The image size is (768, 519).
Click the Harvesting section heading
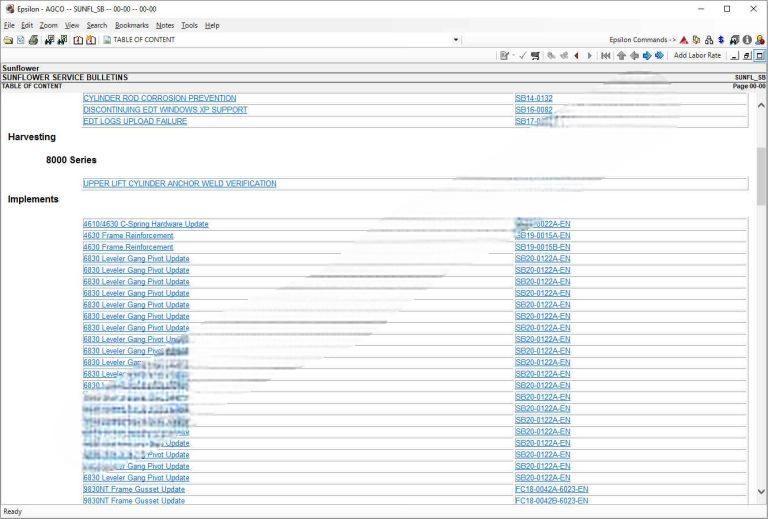click(32, 137)
